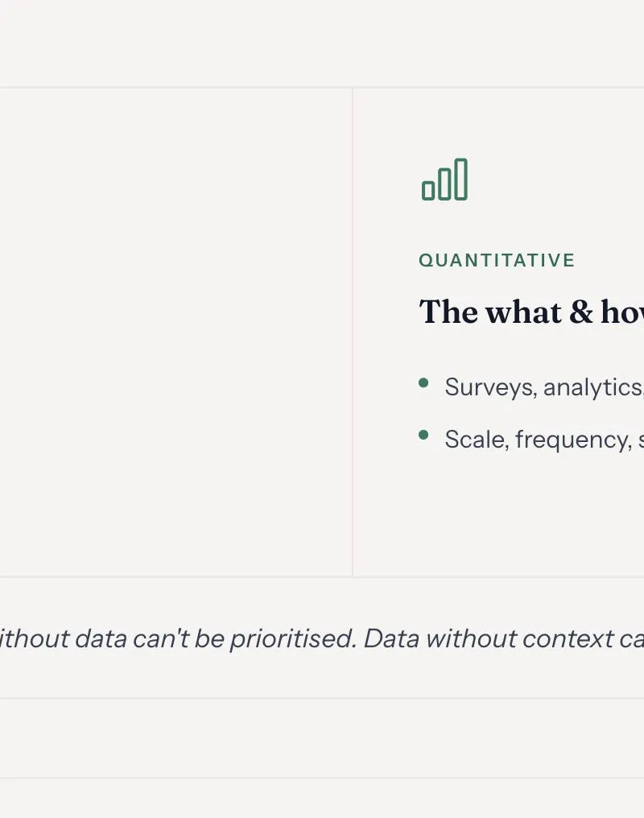Screen dimensions: 644x818
Task: Click the shortest bar in chart icon
Action: [x=428, y=191]
